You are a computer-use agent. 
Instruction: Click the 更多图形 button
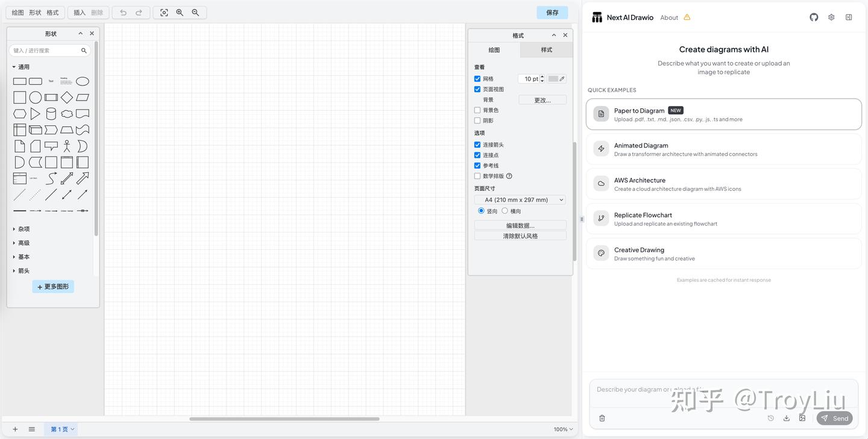53,287
